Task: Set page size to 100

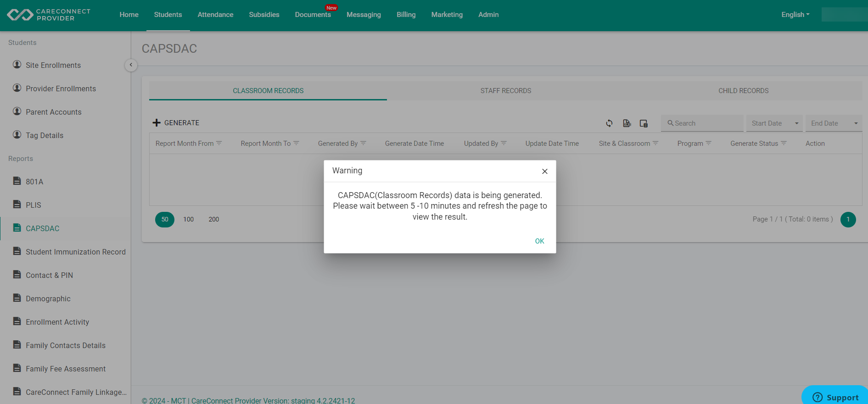Action: pos(189,219)
